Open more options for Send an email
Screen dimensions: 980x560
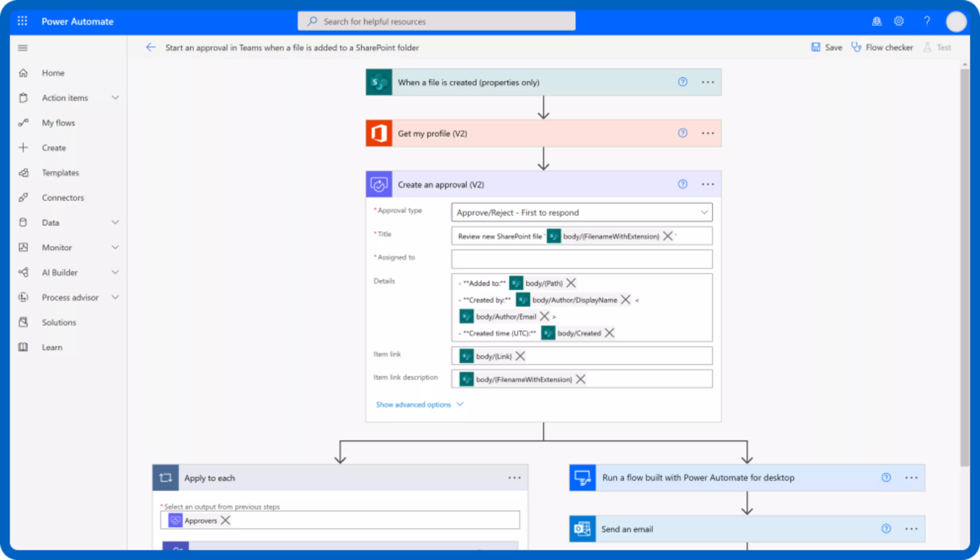[911, 529]
